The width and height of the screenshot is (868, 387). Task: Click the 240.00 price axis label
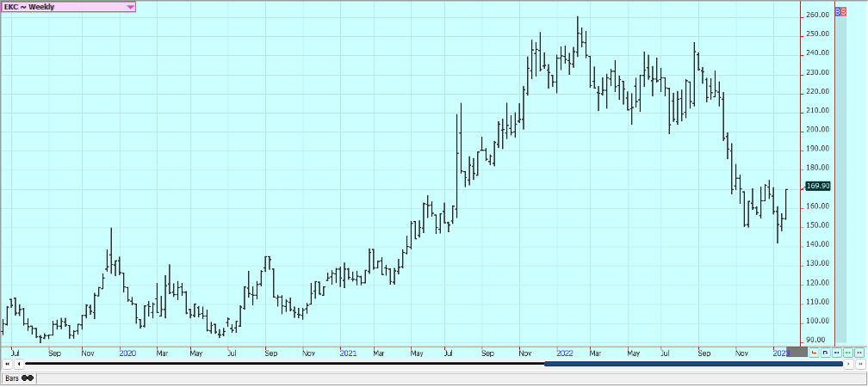pyautogui.click(x=818, y=53)
